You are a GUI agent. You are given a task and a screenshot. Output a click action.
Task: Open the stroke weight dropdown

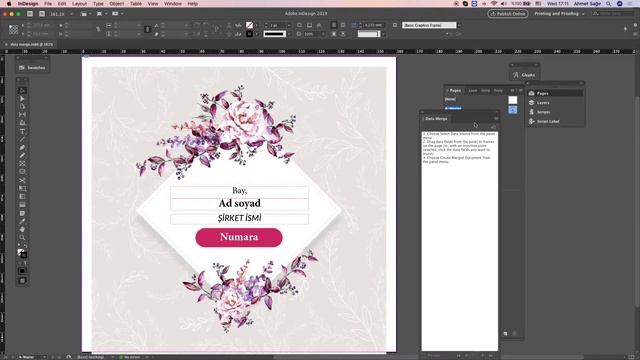(289, 25)
